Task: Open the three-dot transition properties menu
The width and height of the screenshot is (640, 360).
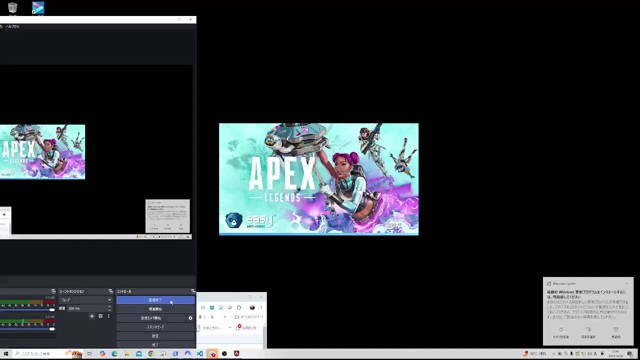Action: pyautogui.click(x=109, y=316)
